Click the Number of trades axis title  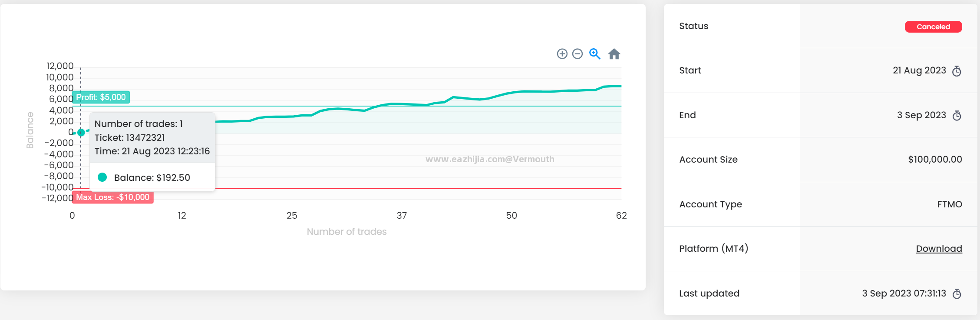point(346,232)
